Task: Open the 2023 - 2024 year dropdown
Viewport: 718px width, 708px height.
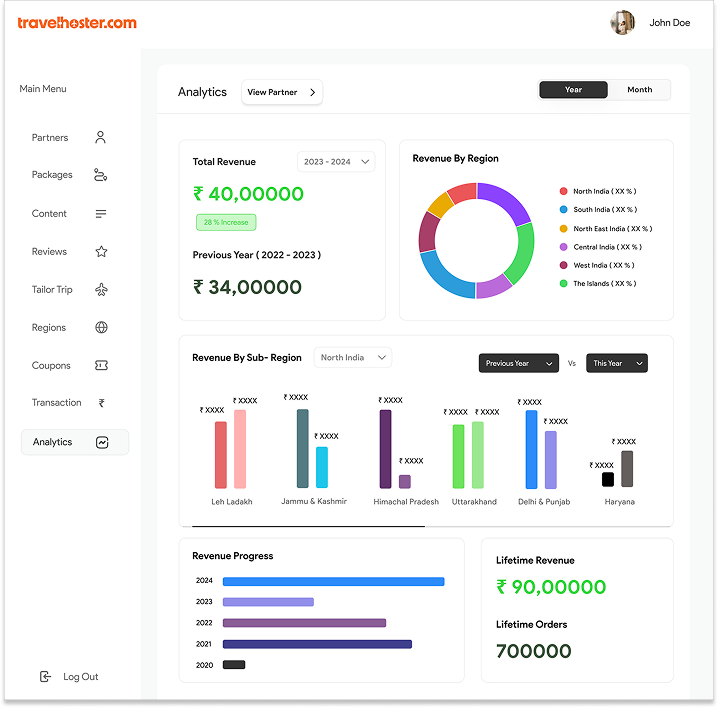Action: 336,162
